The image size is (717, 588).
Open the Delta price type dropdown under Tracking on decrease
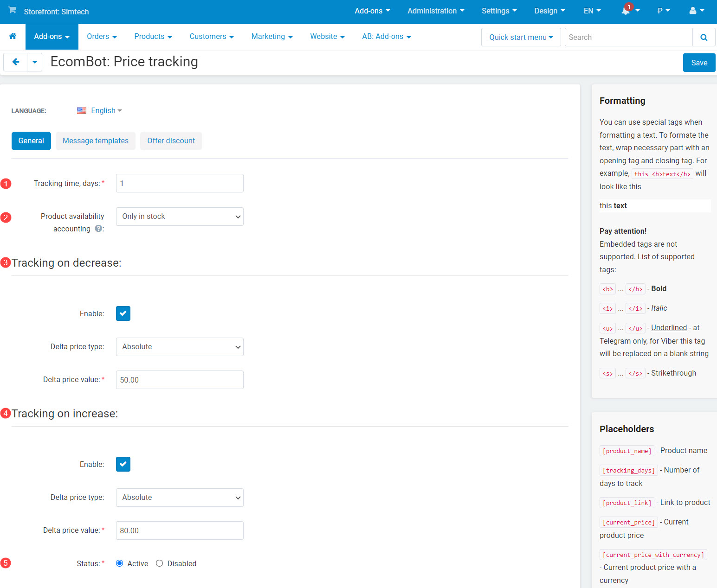coord(180,346)
